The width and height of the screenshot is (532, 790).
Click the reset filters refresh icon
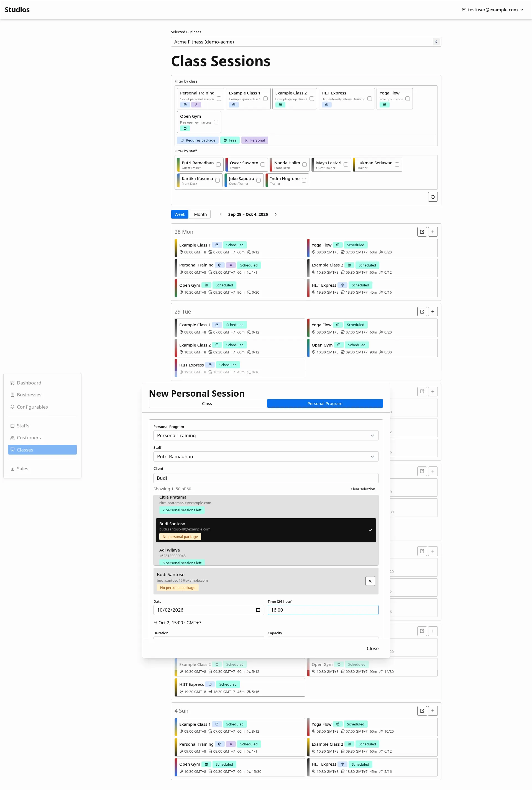click(433, 197)
